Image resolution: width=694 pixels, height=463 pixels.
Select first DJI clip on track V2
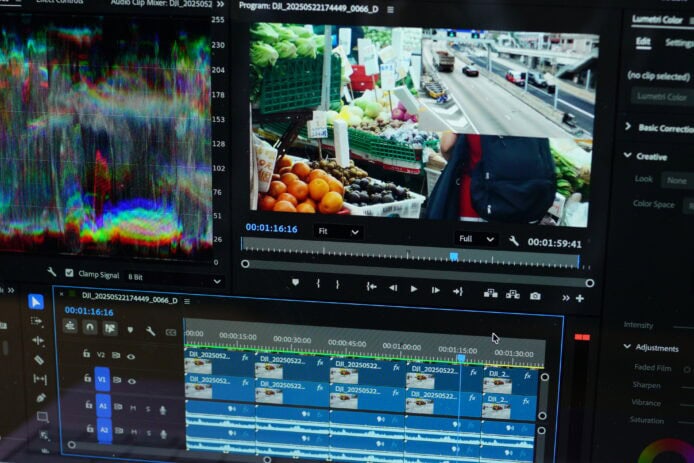coord(219,362)
